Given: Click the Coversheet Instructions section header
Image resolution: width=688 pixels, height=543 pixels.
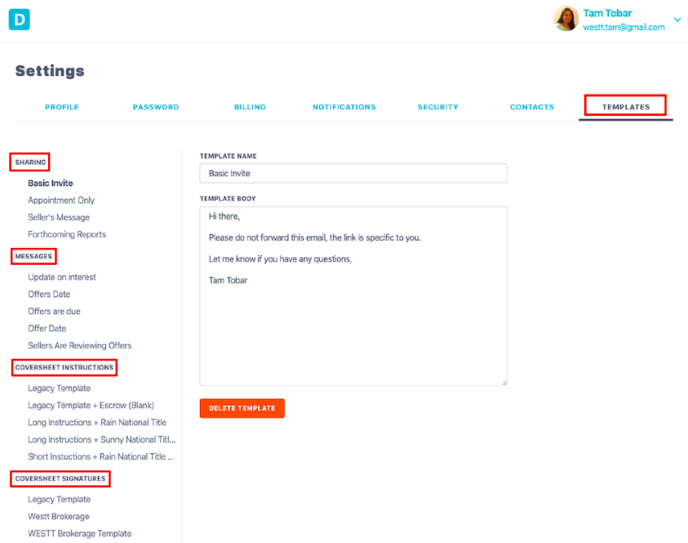Looking at the screenshot, I should coord(64,368).
